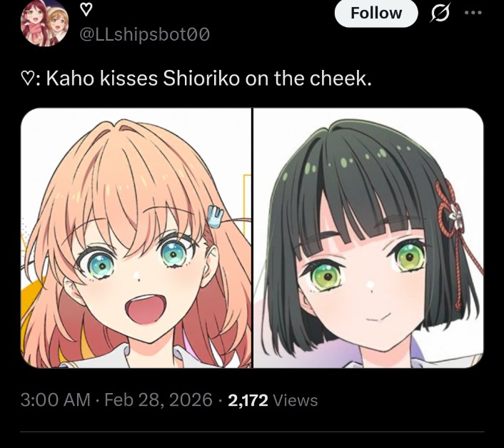Viewport: 504px width, 448px height.
Task: Click the 2,172 view count number
Action: 248,400
